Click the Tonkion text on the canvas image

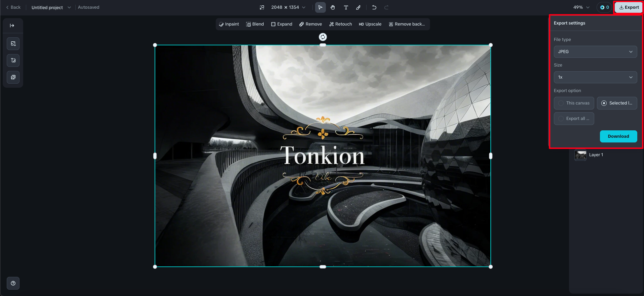click(323, 156)
